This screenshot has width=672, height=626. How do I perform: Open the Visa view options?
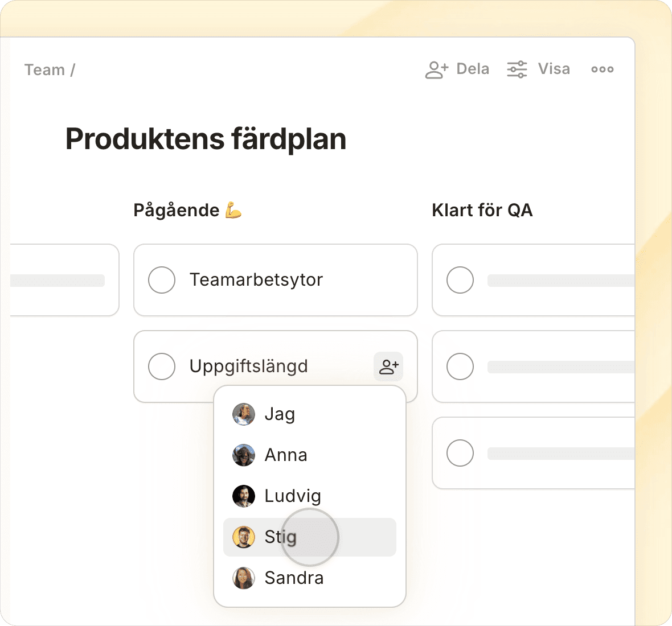[554, 69]
